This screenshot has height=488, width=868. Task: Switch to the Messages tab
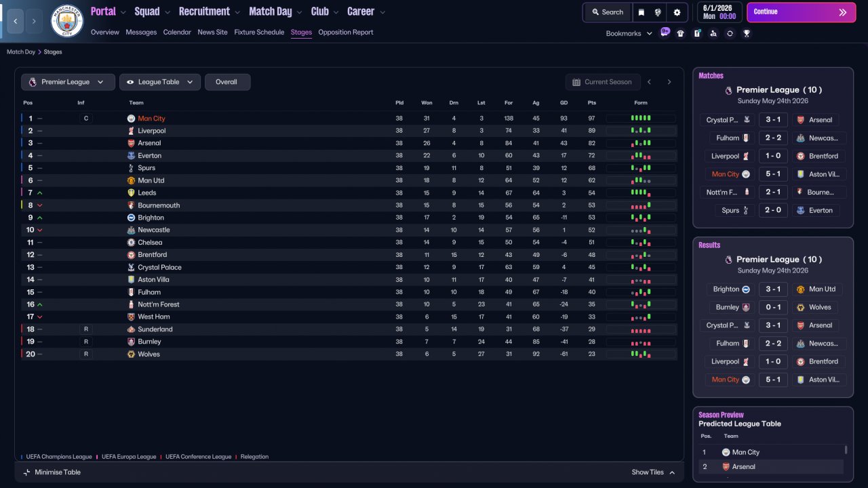coord(141,33)
